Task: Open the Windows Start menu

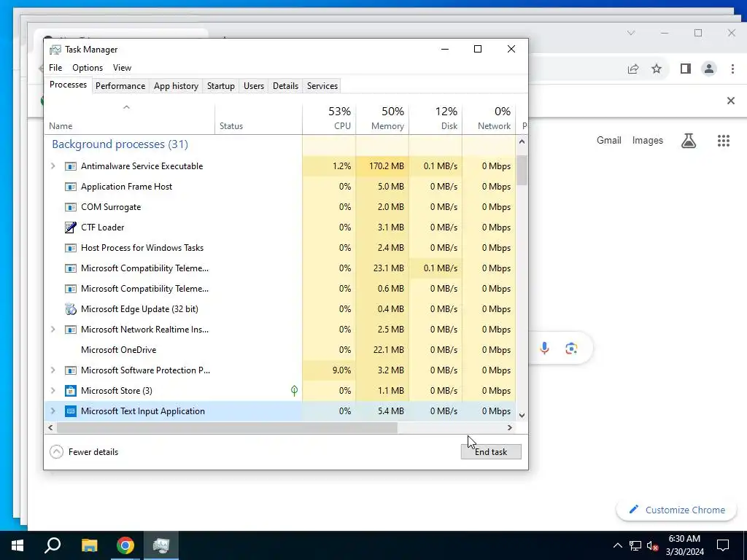Action: click(x=18, y=545)
